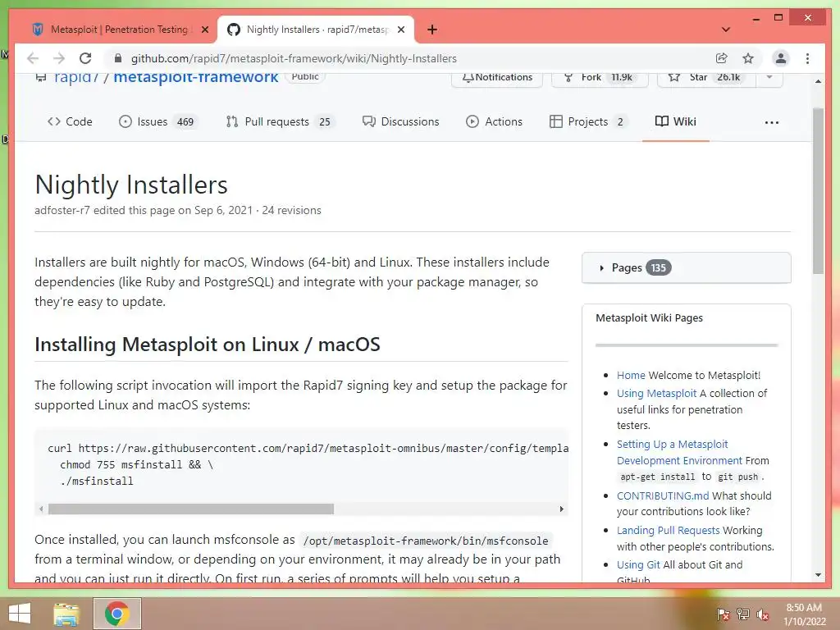Viewport: 840px width, 630px height.
Task: Click the './msfinstall' code line
Action: click(97, 481)
